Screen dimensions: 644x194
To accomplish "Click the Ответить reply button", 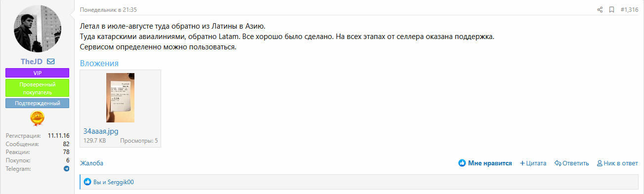I will coord(572,163).
